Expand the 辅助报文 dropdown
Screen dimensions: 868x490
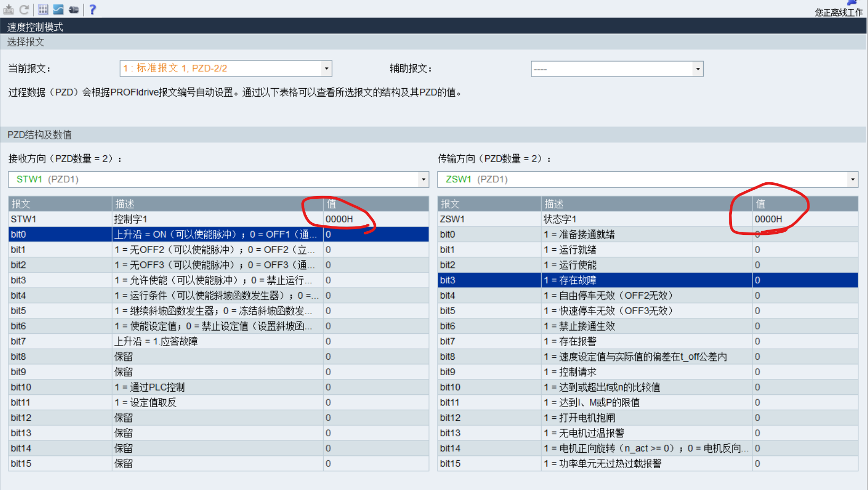(697, 69)
